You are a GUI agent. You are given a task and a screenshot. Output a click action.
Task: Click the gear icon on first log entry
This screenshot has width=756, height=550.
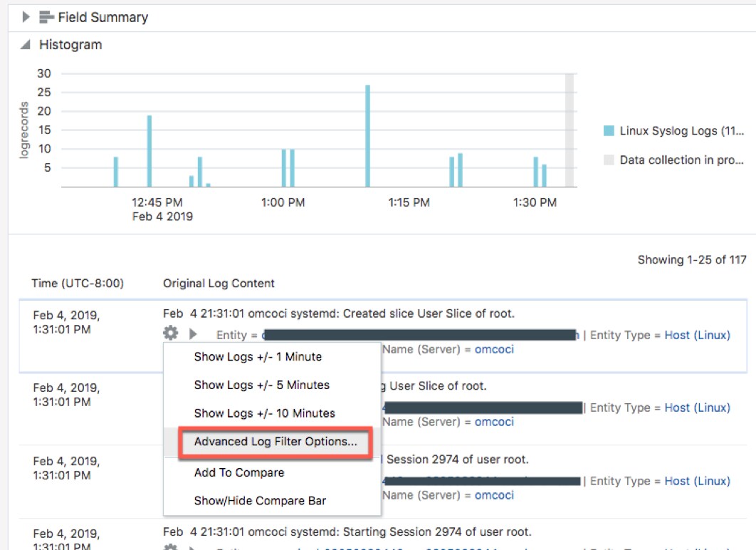point(170,333)
